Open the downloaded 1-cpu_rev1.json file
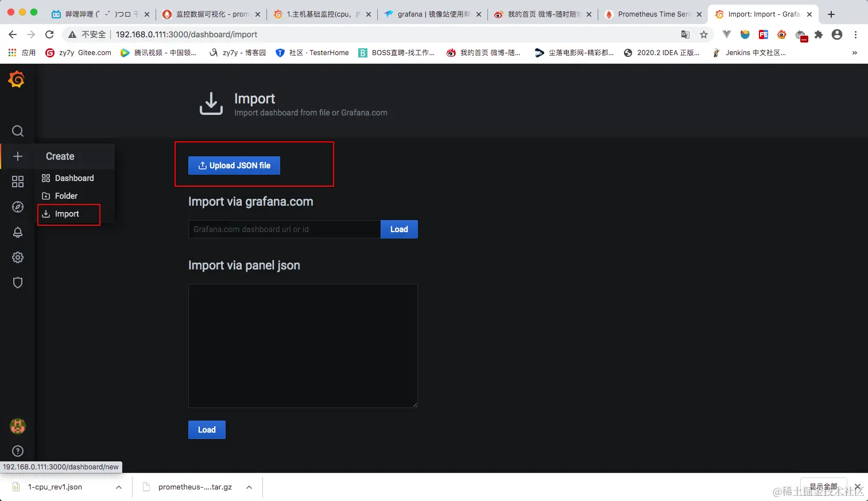868x501 pixels. coord(55,487)
